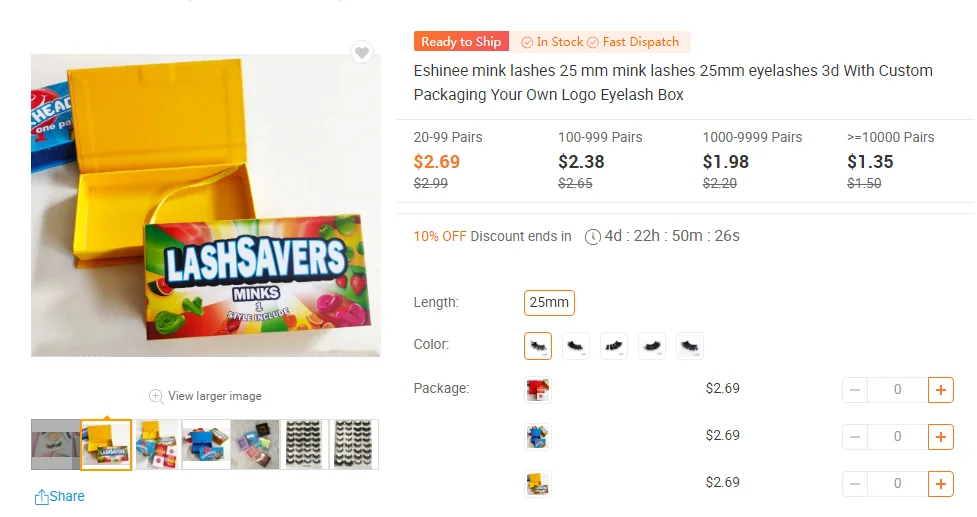977x517 pixels.
Task: Show the last lash tray gallery thumbnail
Action: click(354, 445)
